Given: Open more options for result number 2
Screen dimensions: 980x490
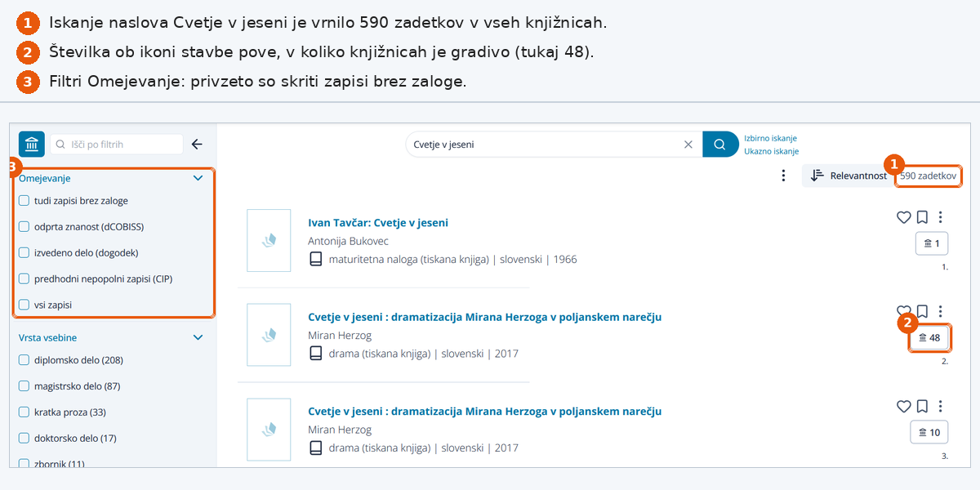Looking at the screenshot, I should tap(941, 311).
